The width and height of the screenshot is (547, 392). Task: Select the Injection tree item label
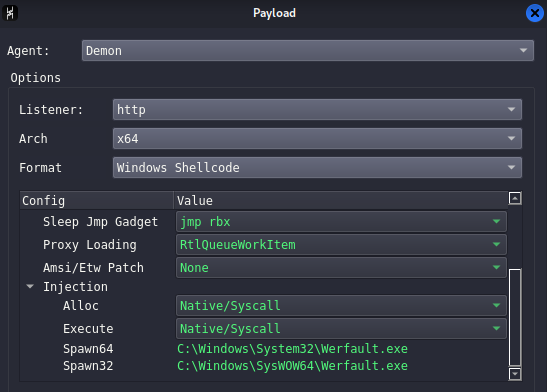(x=75, y=287)
